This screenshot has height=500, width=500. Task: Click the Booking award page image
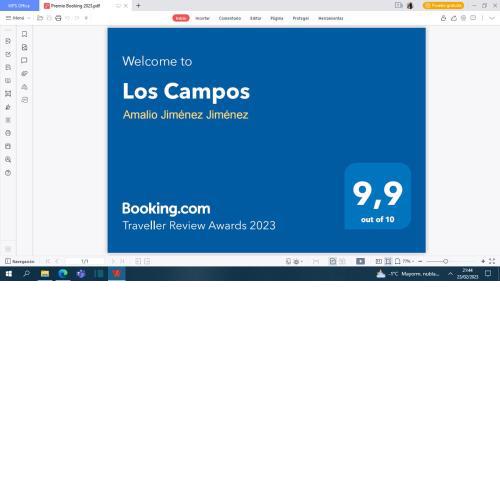click(266, 140)
